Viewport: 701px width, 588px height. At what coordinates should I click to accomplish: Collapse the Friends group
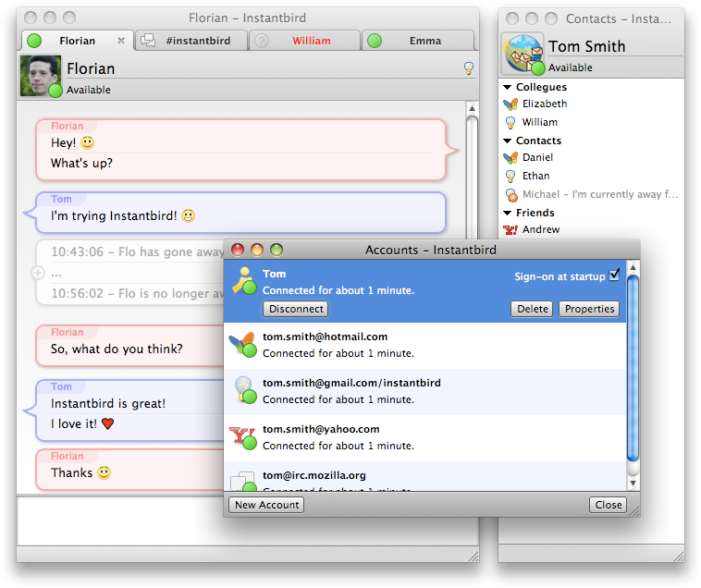click(508, 213)
